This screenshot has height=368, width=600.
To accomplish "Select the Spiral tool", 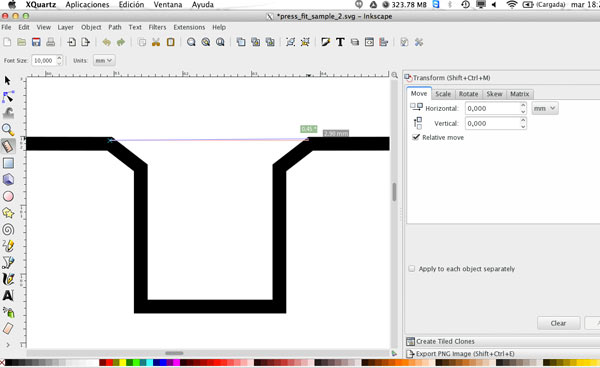I will point(8,230).
